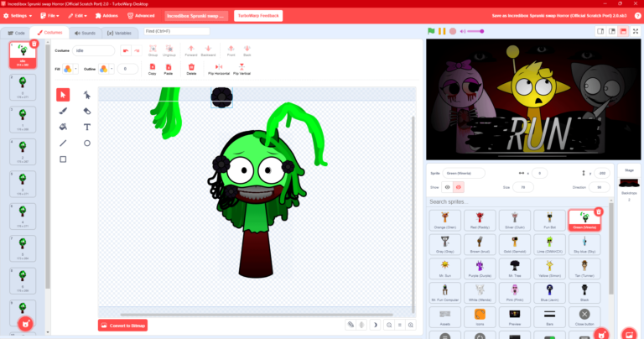Image resolution: width=644 pixels, height=339 pixels.
Task: Reset costume canvas zoom
Action: (x=400, y=325)
